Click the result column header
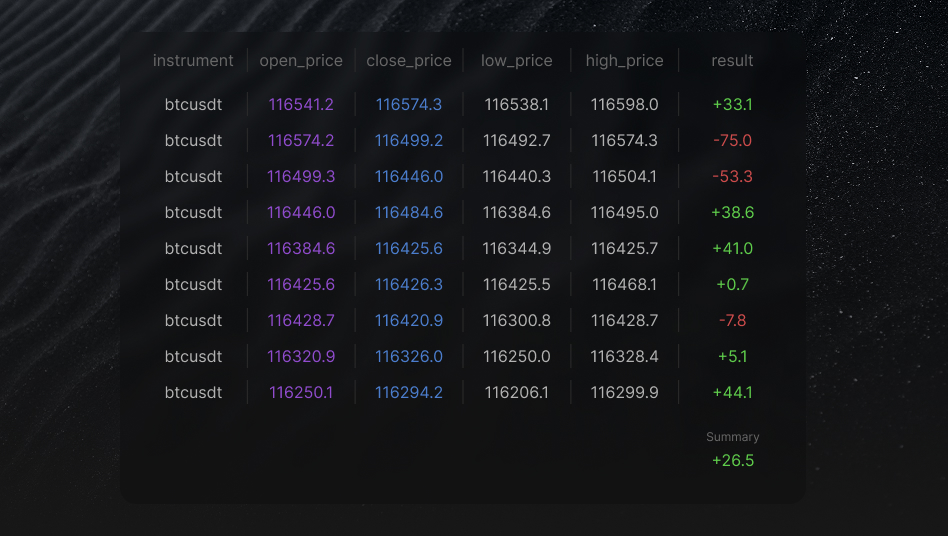948x536 pixels. [732, 60]
